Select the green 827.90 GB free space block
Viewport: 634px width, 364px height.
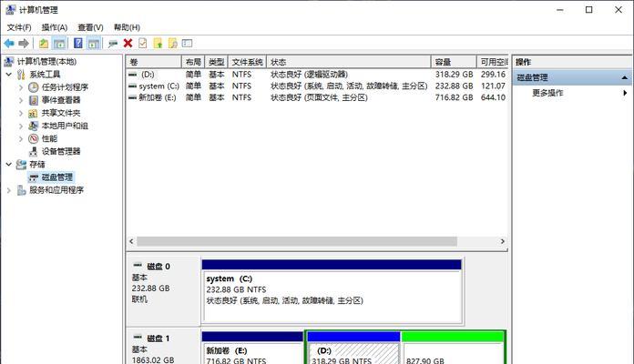pyautogui.click(x=453, y=348)
